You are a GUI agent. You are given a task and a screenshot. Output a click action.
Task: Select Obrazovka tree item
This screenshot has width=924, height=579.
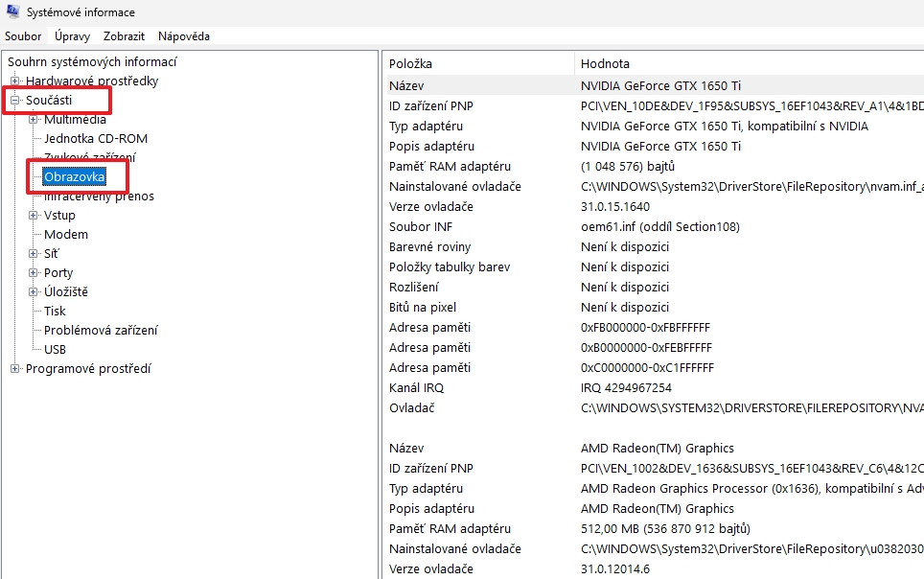pyautogui.click(x=74, y=177)
